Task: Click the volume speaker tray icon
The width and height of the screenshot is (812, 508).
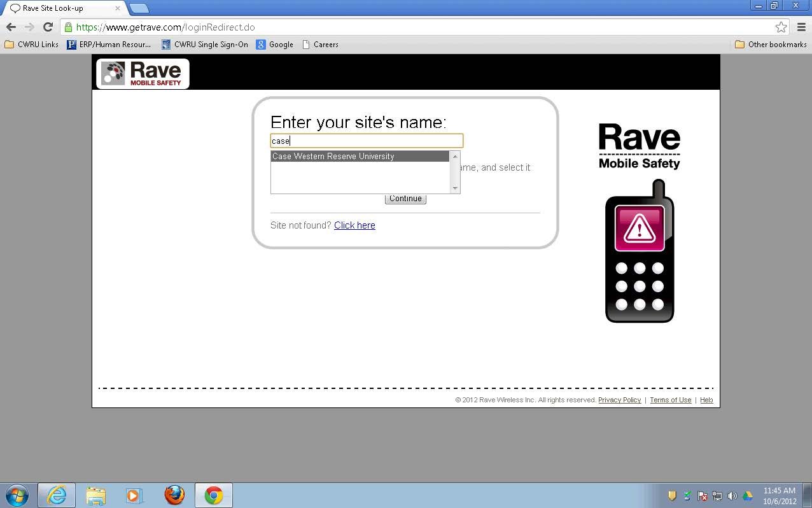Action: (x=732, y=496)
